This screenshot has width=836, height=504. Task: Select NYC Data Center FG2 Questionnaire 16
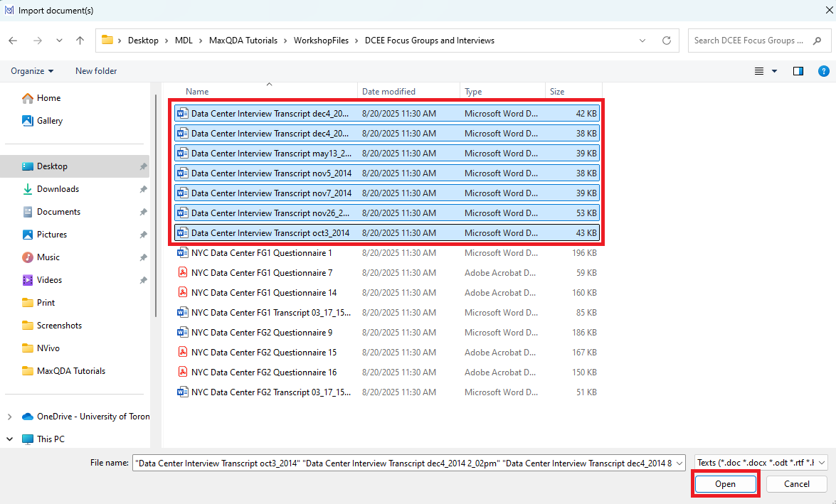[387, 372]
